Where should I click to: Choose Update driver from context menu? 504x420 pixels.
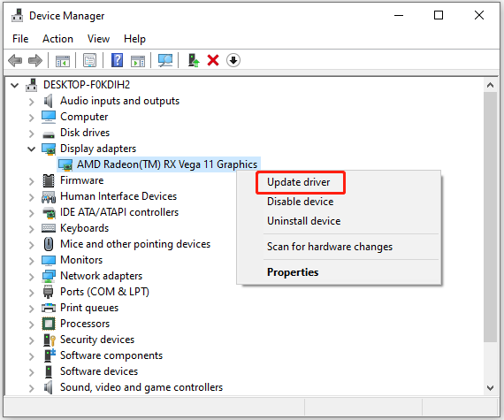pos(298,182)
